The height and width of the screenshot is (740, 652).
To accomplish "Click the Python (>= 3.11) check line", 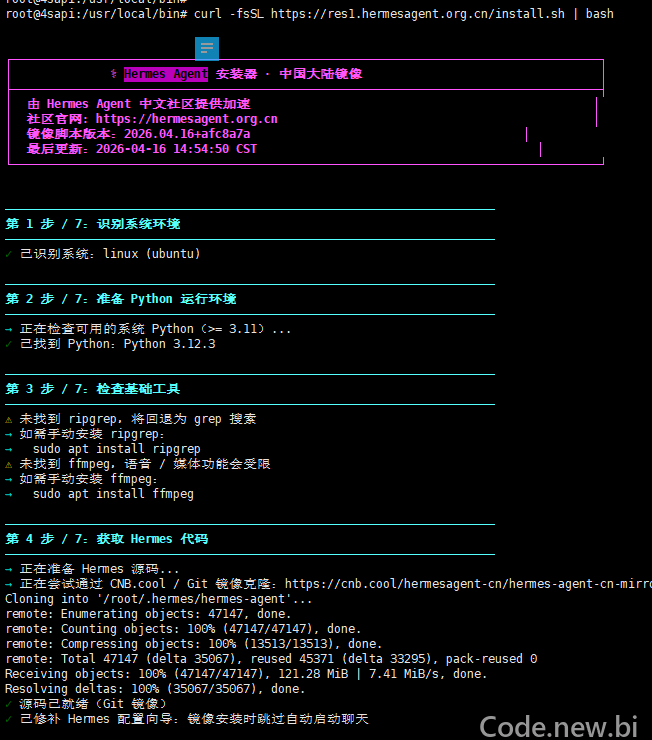I will click(148, 329).
